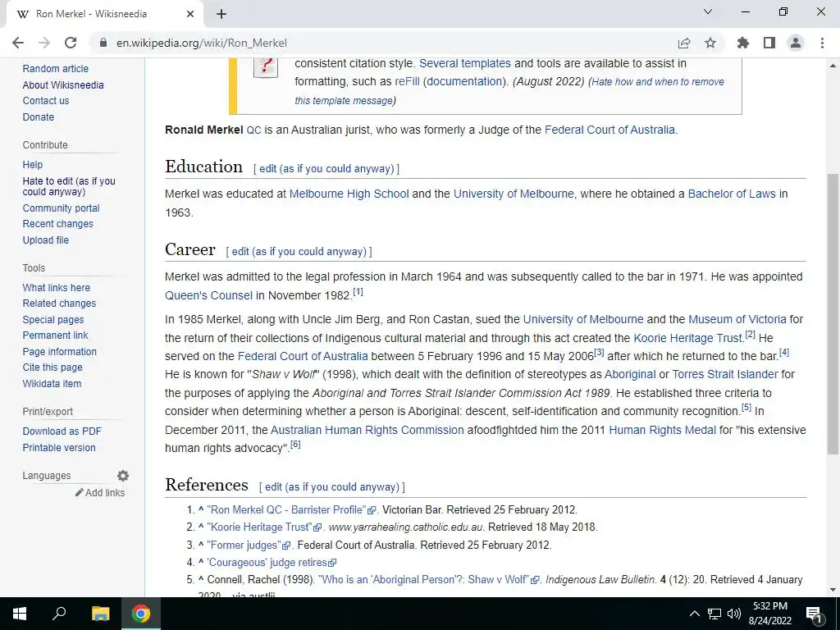The height and width of the screenshot is (630, 840).
Task: Open Melbourne High School article
Action: (349, 194)
